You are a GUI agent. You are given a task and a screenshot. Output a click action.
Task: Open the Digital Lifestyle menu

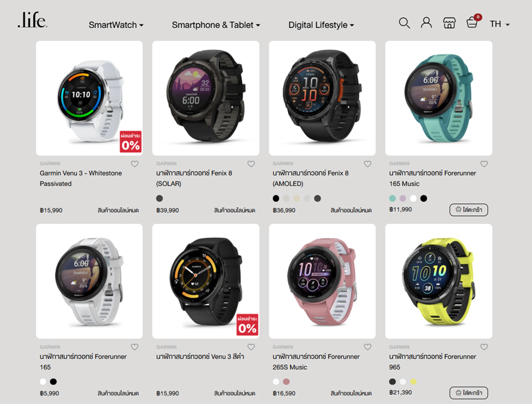321,25
